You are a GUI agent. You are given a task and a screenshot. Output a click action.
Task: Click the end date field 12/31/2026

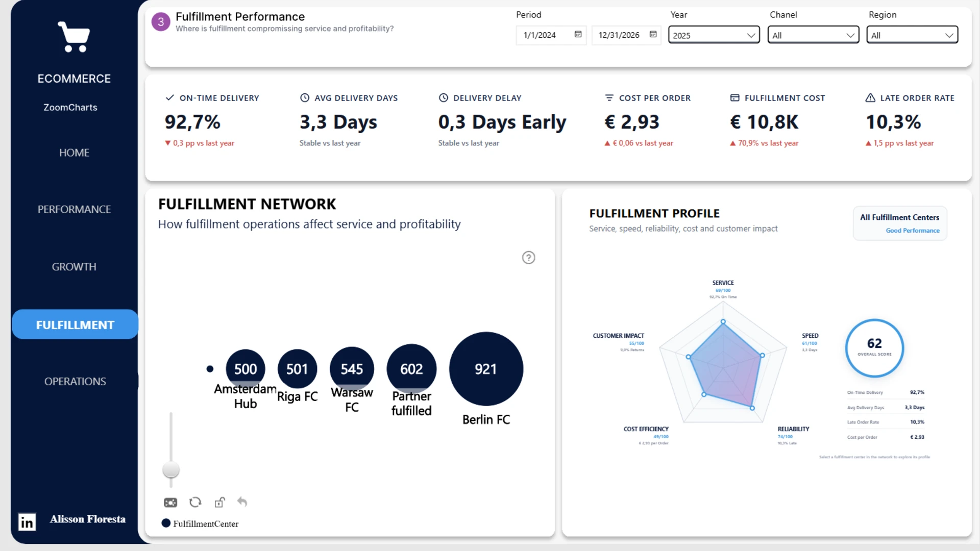coord(626,35)
